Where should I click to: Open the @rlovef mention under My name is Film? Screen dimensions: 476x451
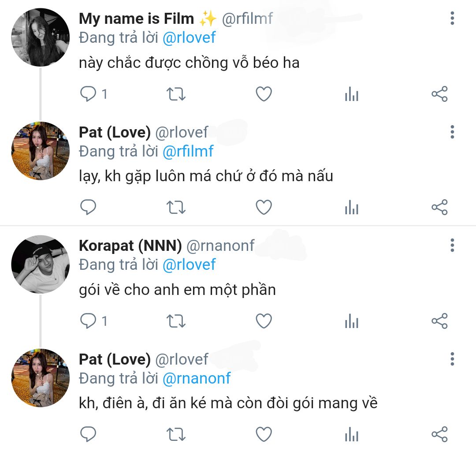(189, 38)
